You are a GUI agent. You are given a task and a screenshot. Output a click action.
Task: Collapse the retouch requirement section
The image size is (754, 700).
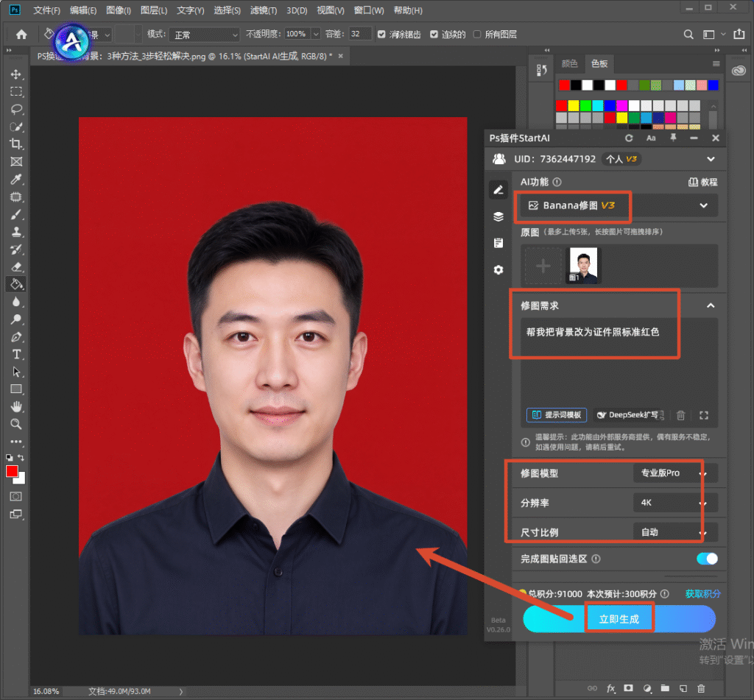pyautogui.click(x=711, y=305)
